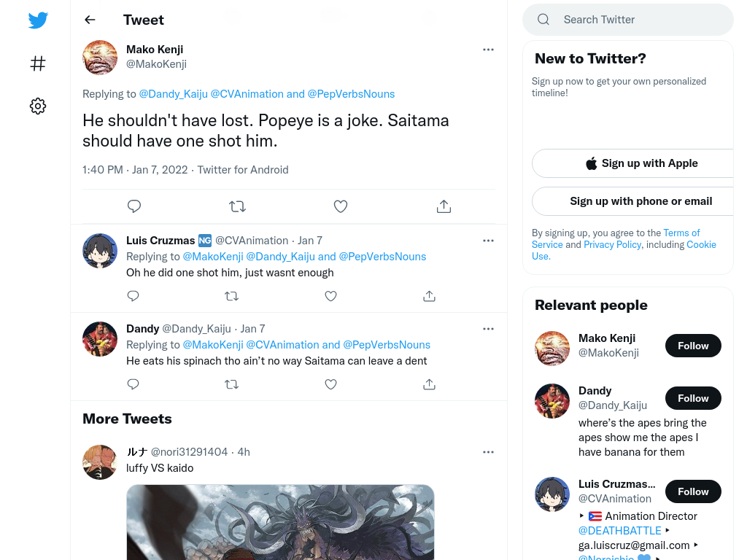Reply to Luis Cruzmas's tweet

pyautogui.click(x=133, y=296)
